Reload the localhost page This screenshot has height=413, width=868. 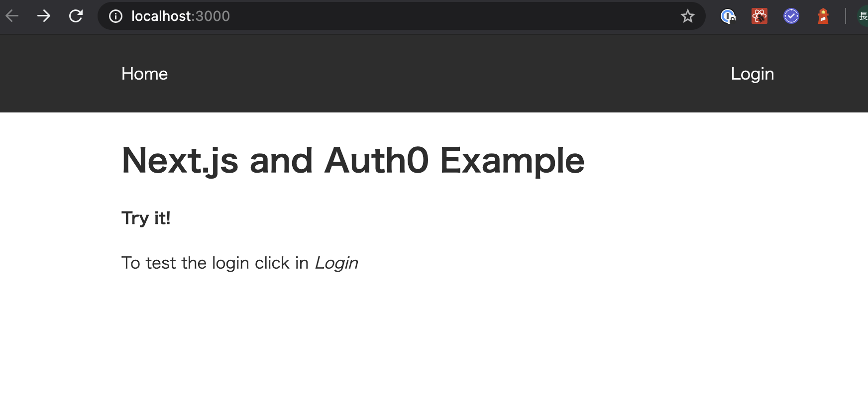click(76, 16)
